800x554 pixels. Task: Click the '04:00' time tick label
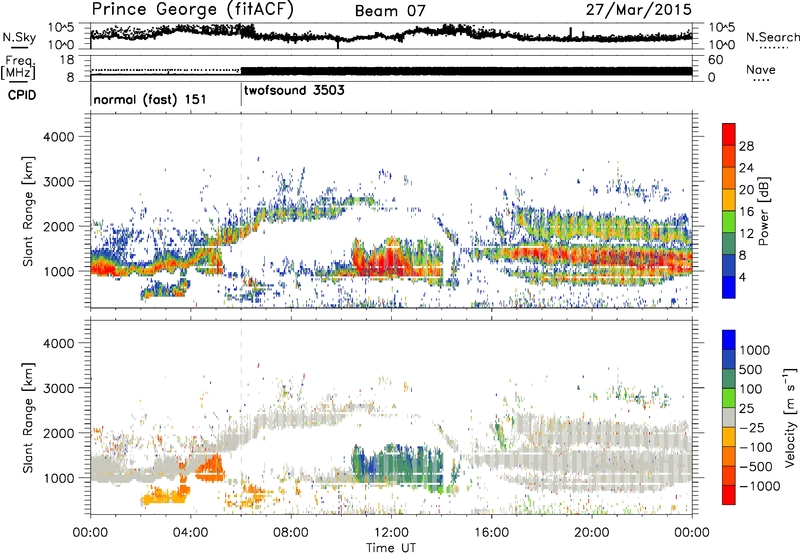click(190, 533)
